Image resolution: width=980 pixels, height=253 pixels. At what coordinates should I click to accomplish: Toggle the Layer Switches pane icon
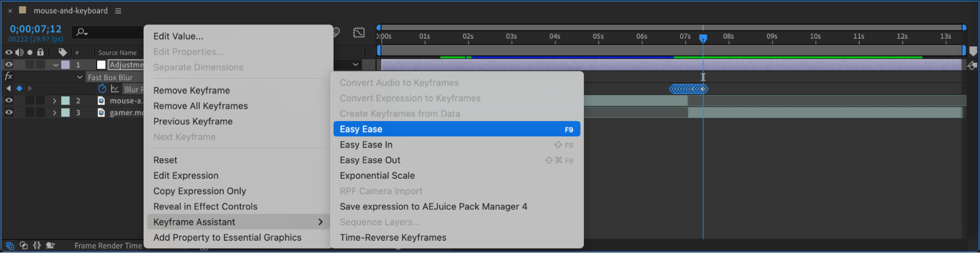pyautogui.click(x=10, y=245)
